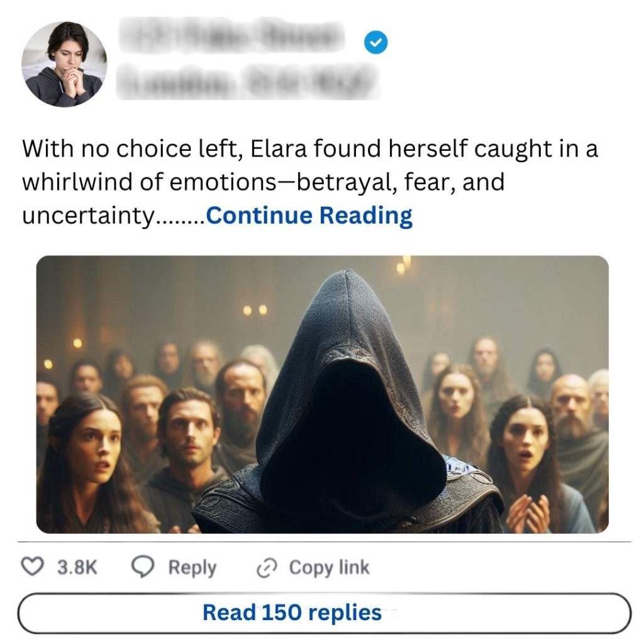
Task: Open the Read 150 replies button
Action: point(324,613)
